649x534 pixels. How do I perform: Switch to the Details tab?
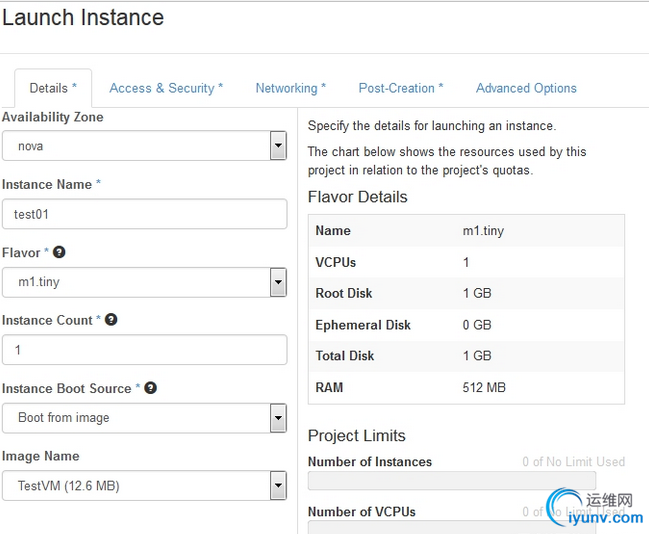[53, 88]
